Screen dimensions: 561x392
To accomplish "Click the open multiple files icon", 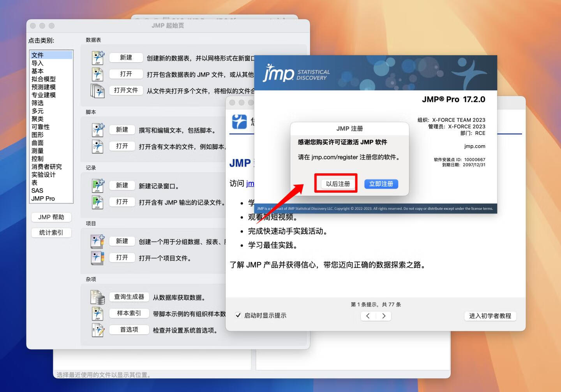I will (97, 91).
